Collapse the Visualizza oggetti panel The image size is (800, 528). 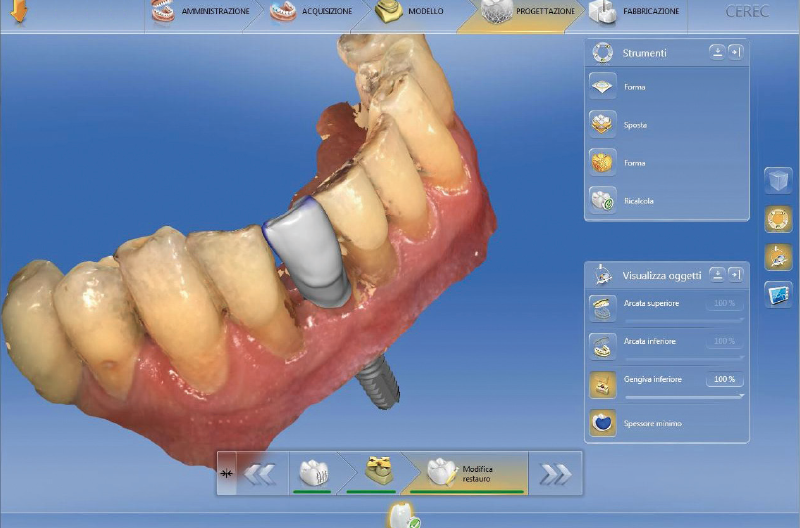(717, 274)
